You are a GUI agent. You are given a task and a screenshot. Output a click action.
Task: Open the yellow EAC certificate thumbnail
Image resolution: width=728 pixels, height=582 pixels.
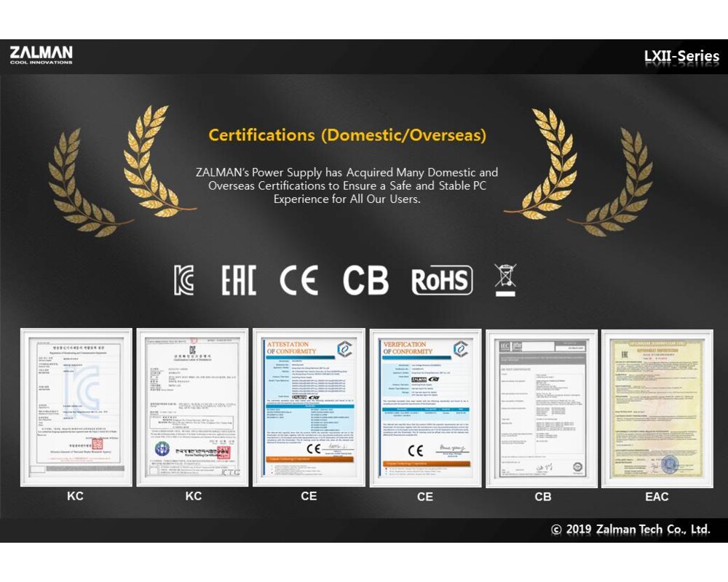pyautogui.click(x=657, y=407)
